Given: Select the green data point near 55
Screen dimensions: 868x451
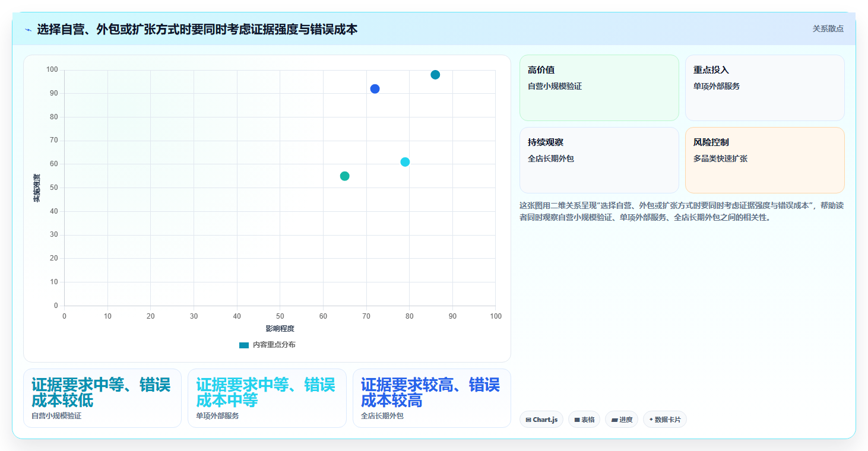Looking at the screenshot, I should click(344, 176).
